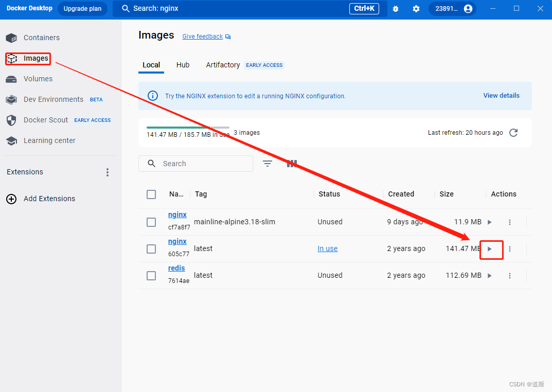Click the Docker Desktop title label
The height and width of the screenshot is (392, 552).
(29, 8)
